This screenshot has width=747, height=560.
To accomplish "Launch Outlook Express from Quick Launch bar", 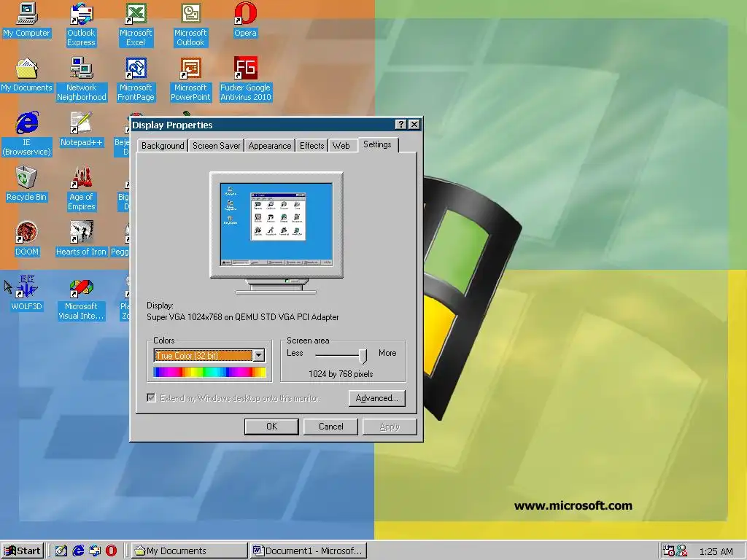I will (x=95, y=551).
